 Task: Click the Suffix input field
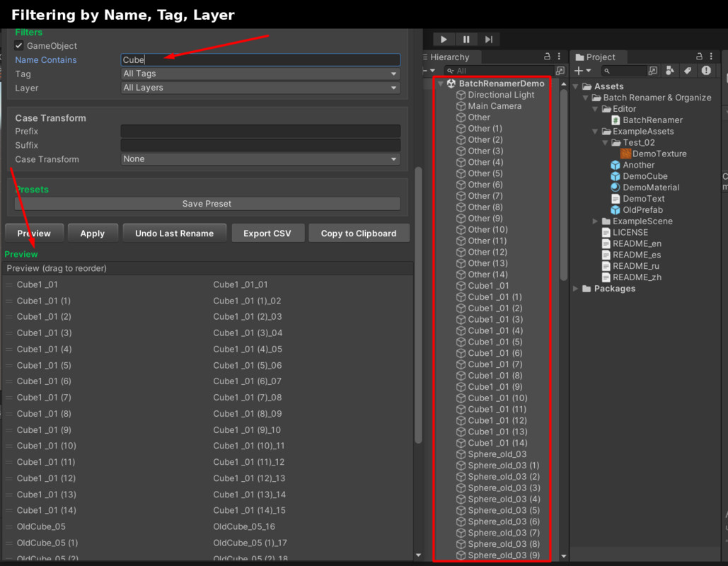coord(260,145)
